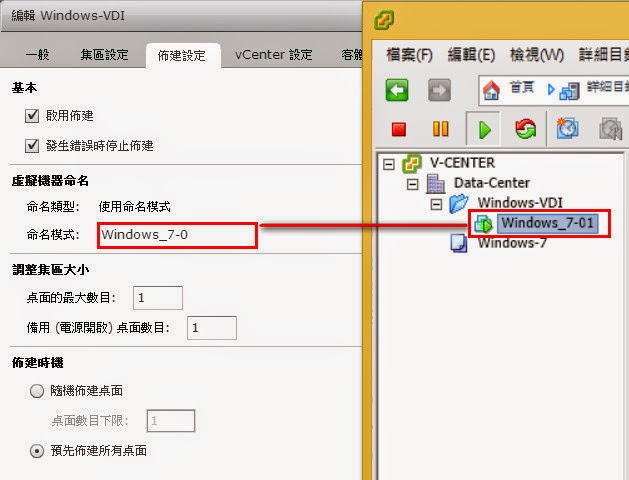The image size is (629, 480).
Task: Collapse the Data-Center tree node
Action: point(412,184)
